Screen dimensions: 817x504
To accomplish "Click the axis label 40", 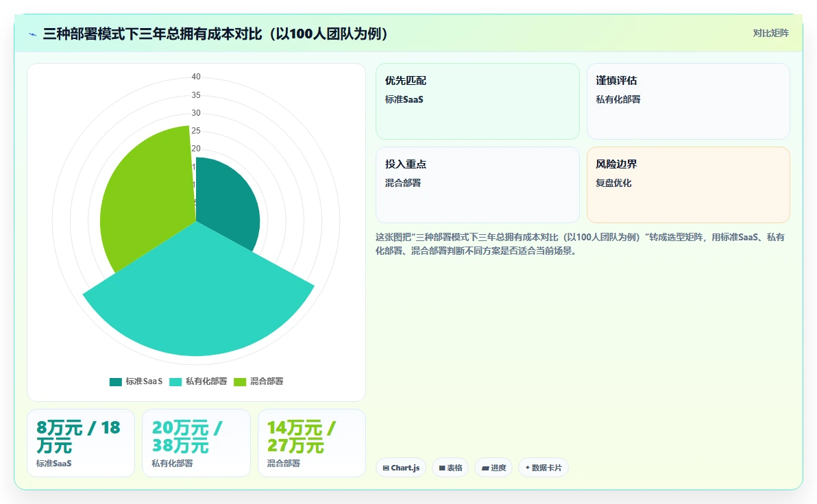I will coord(196,77).
